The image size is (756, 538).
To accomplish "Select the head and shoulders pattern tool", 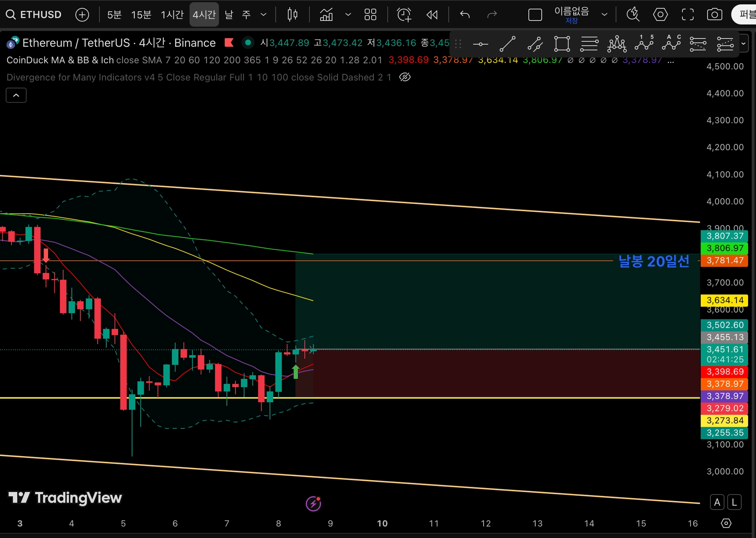I will 617,44.
